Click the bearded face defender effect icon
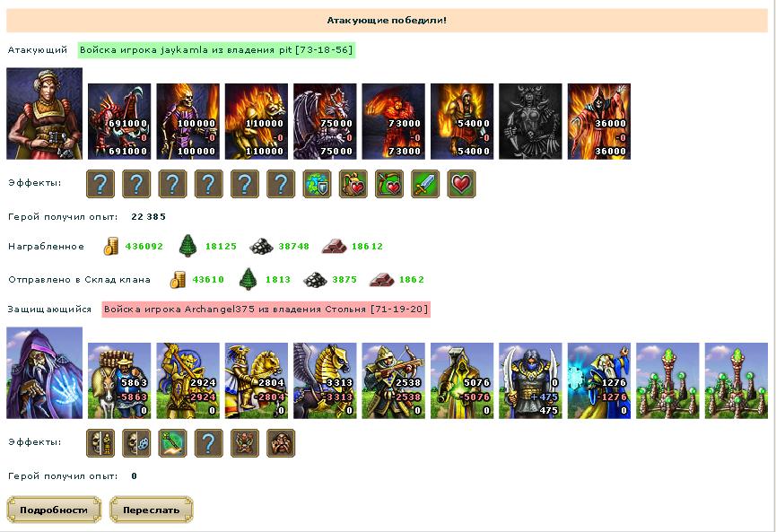The width and height of the screenshot is (776, 532). point(281,443)
